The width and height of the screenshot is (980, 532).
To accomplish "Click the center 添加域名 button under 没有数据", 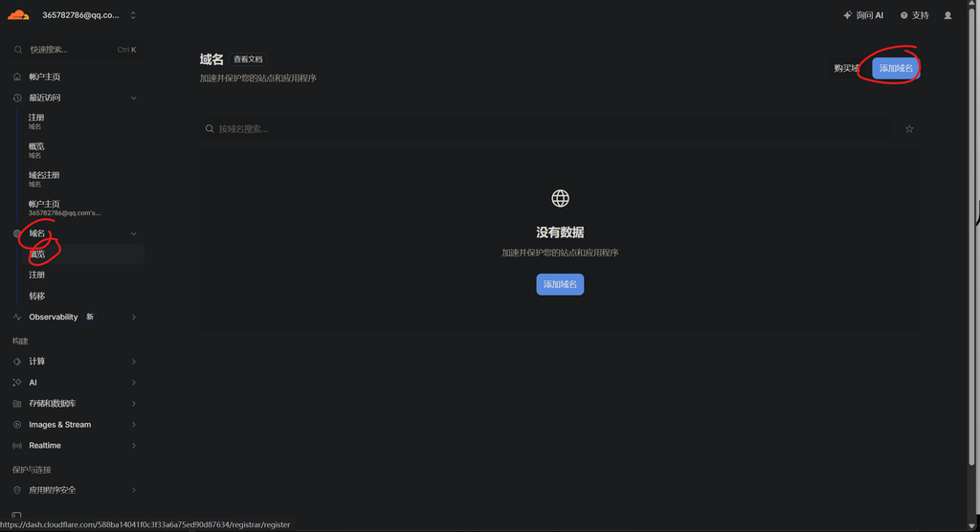I will [x=560, y=284].
